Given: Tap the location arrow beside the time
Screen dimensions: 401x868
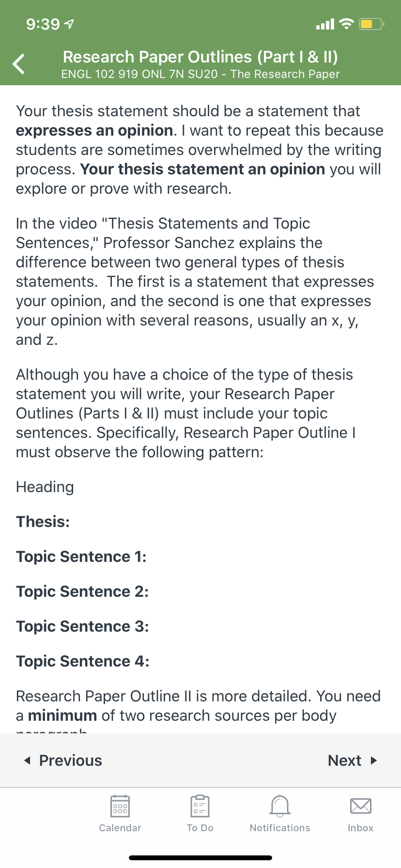Looking at the screenshot, I should [69, 24].
